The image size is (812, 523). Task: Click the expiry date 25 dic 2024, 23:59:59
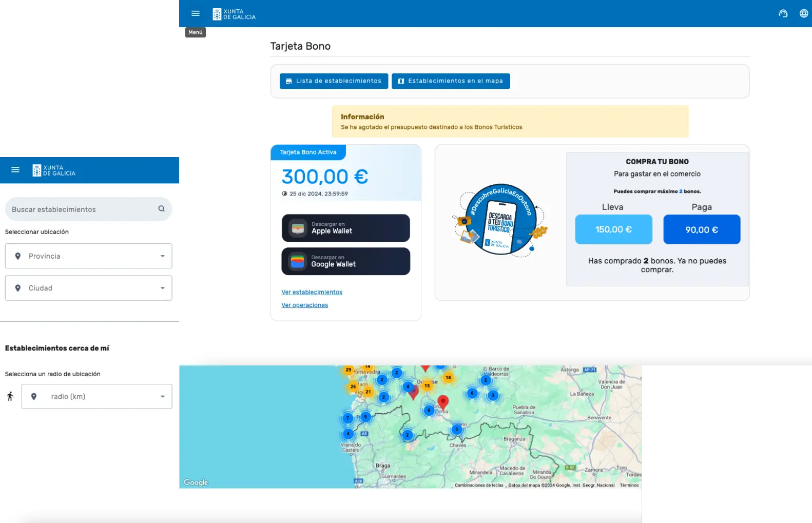point(318,193)
